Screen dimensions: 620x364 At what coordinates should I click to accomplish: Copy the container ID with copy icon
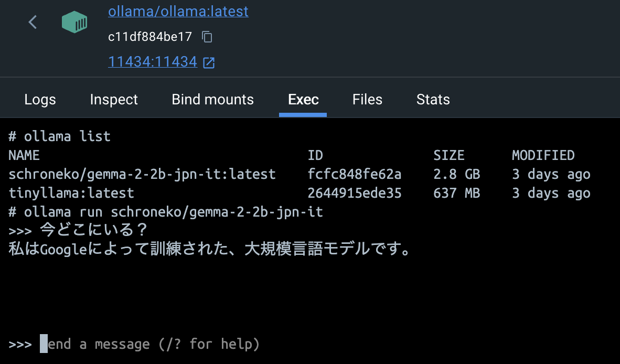[207, 37]
